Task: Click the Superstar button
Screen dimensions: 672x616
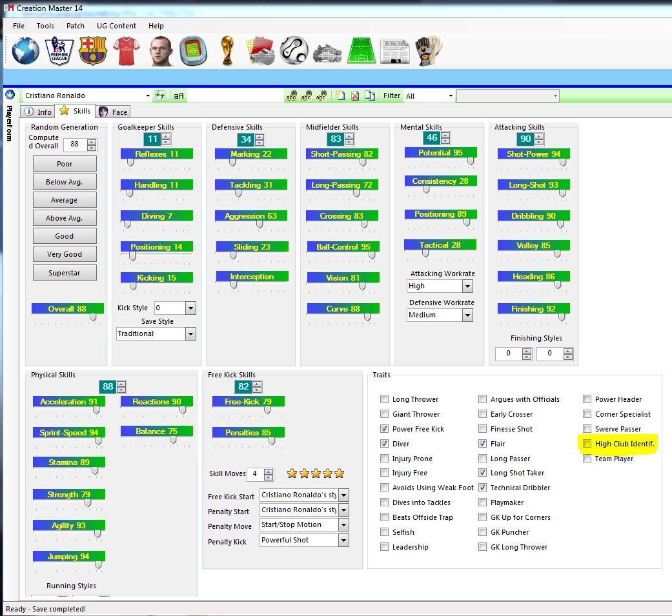Action: point(65,272)
